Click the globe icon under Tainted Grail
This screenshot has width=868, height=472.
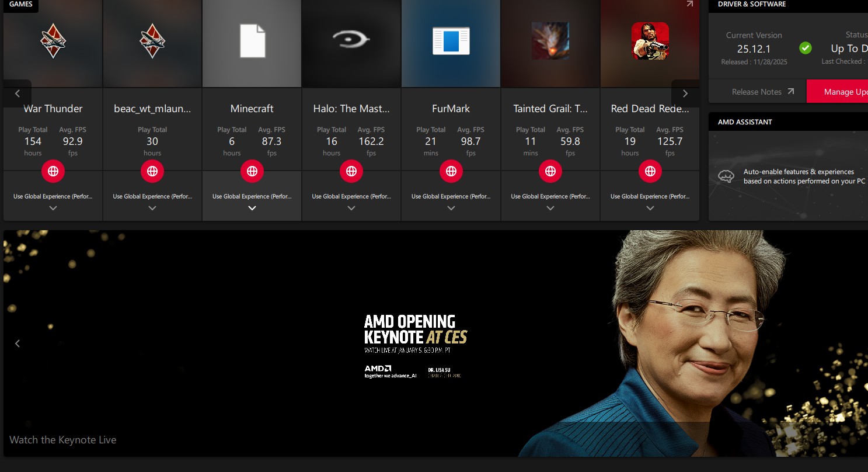[550, 171]
